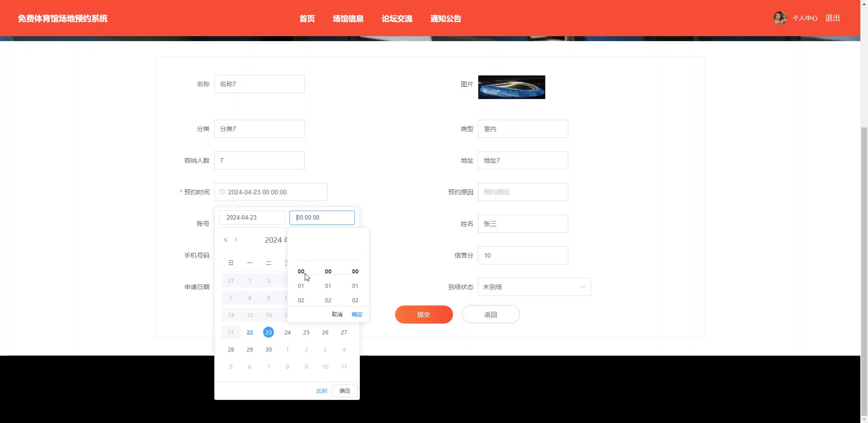
Task: Click the 返回 button
Action: (x=491, y=315)
